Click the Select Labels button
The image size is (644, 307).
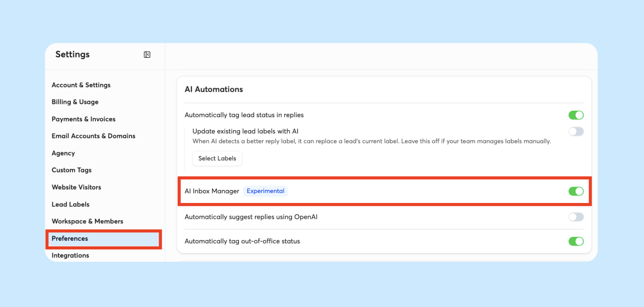217,159
